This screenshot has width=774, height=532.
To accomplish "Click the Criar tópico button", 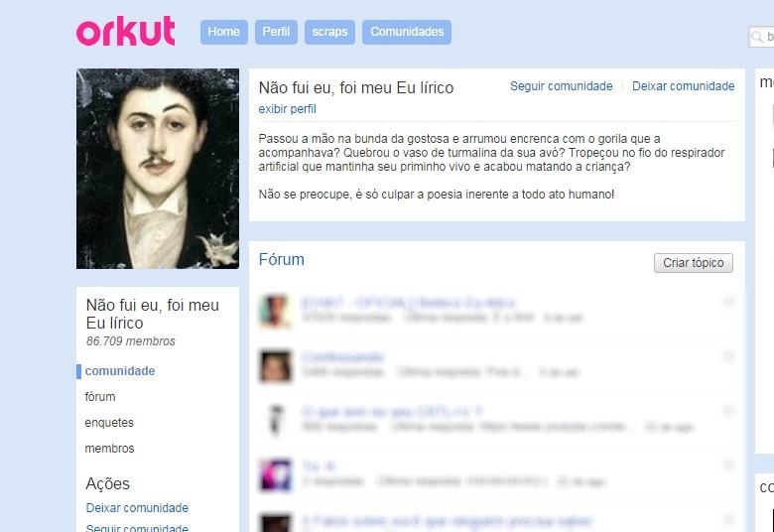I will click(693, 263).
